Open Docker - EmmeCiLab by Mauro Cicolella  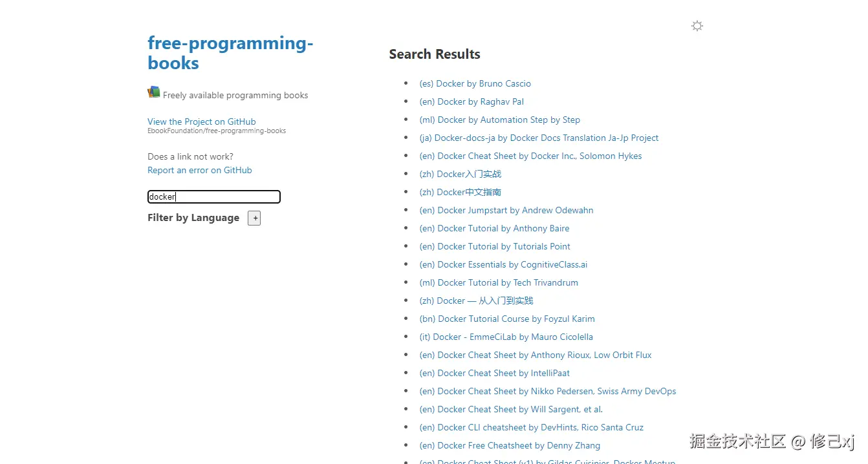506,337
